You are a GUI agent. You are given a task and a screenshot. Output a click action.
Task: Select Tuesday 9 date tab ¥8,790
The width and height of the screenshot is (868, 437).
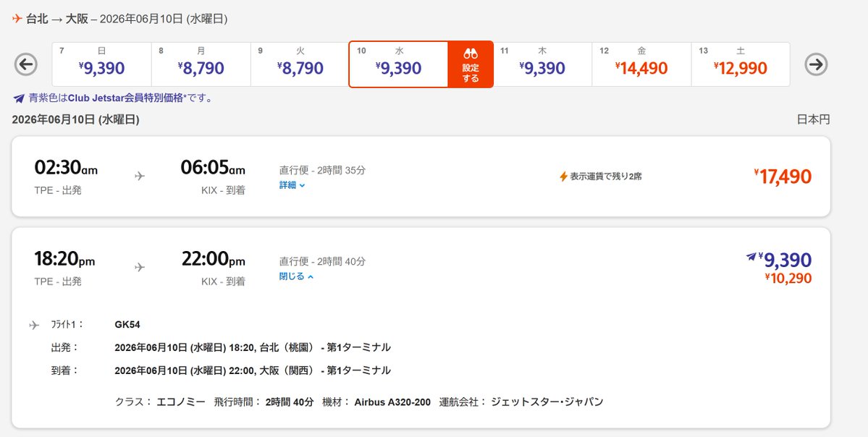click(x=300, y=64)
